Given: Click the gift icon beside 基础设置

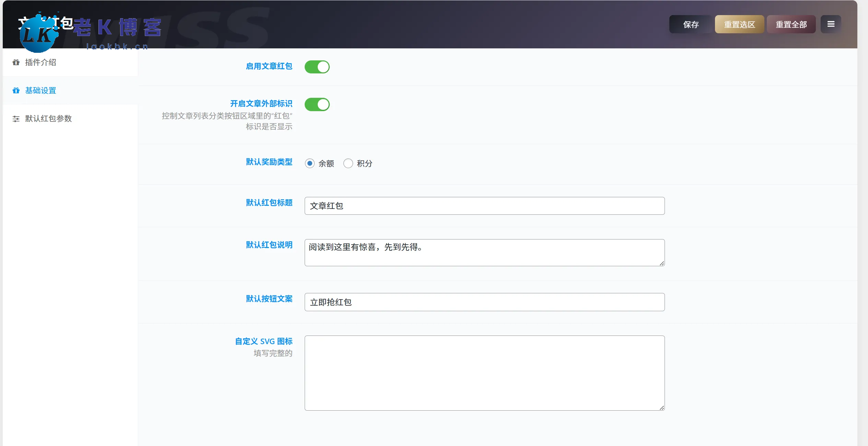Looking at the screenshot, I should click(16, 91).
